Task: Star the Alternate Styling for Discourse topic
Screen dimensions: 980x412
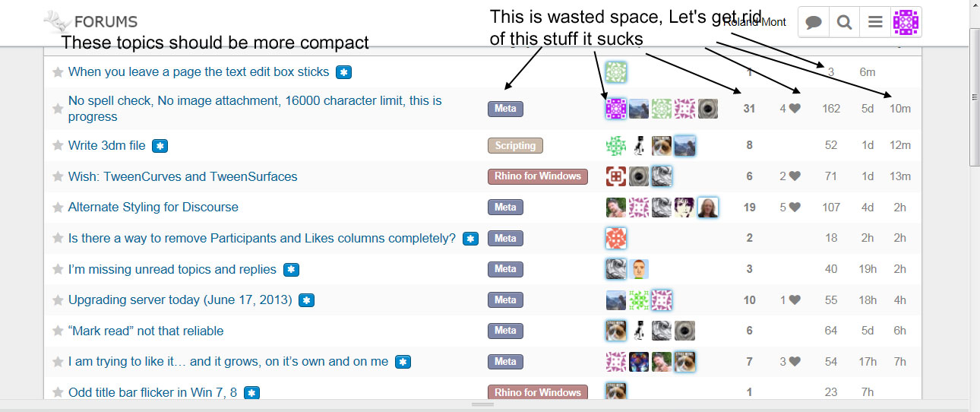Action: pyautogui.click(x=58, y=208)
